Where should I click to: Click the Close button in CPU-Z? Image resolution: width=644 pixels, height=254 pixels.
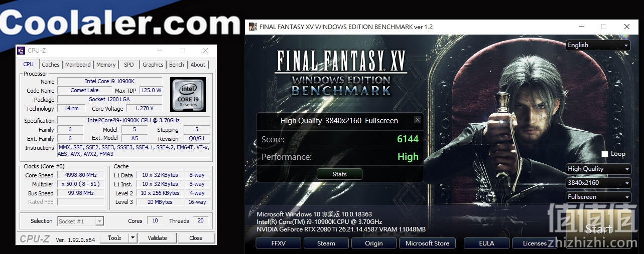196,238
